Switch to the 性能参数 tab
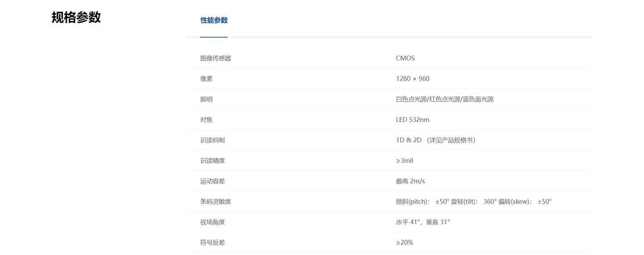This screenshot has height=255, width=644. point(214,20)
